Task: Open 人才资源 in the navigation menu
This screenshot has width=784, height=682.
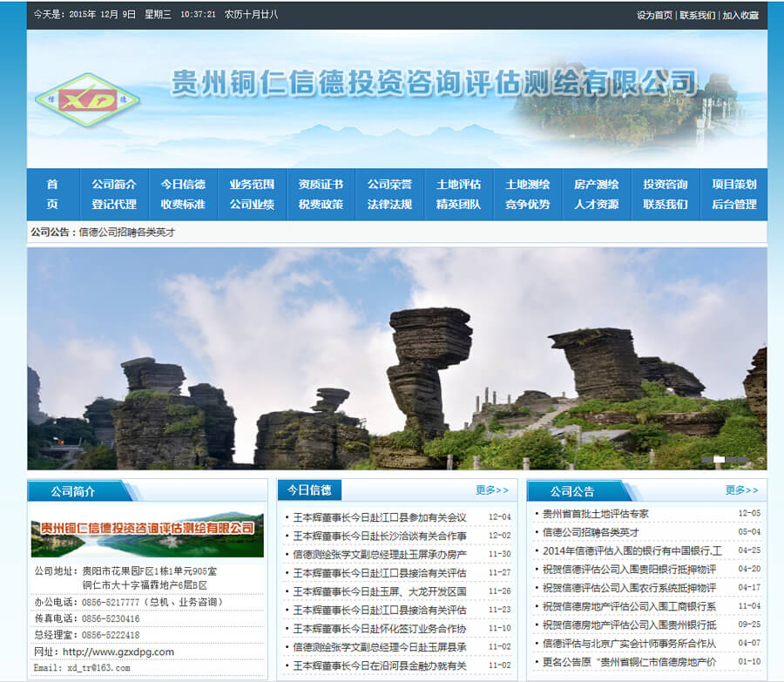Action: click(596, 205)
